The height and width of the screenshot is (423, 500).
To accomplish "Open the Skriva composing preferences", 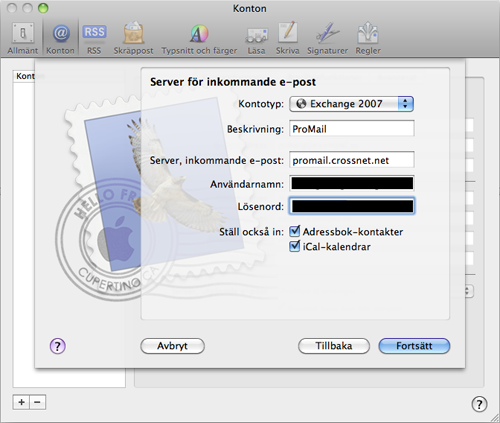I will click(287, 38).
